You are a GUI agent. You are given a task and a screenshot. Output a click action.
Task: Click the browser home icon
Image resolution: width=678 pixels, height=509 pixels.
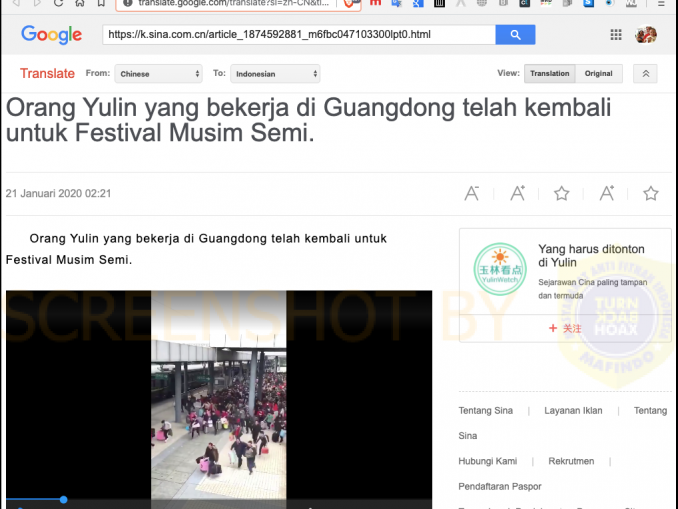coord(80,3)
